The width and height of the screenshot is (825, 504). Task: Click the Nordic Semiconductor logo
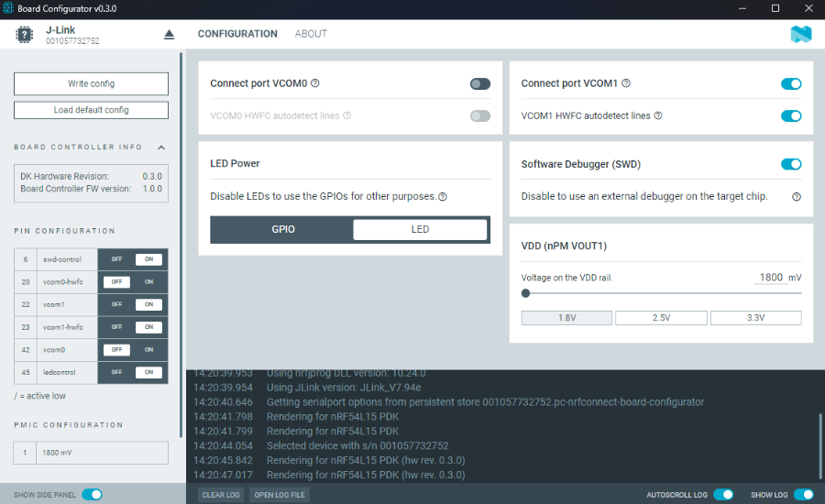pos(801,34)
